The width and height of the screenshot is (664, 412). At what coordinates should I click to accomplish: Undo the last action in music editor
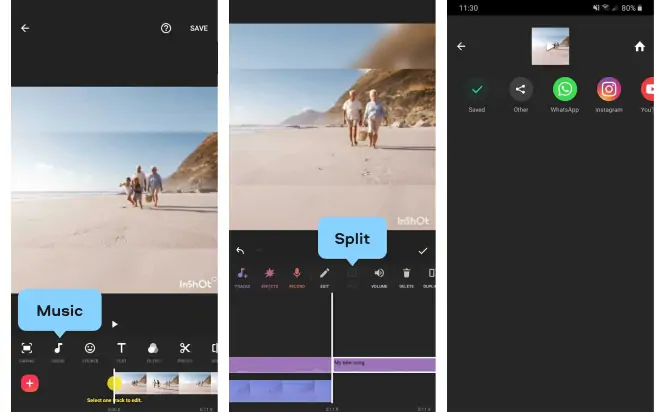(x=240, y=251)
